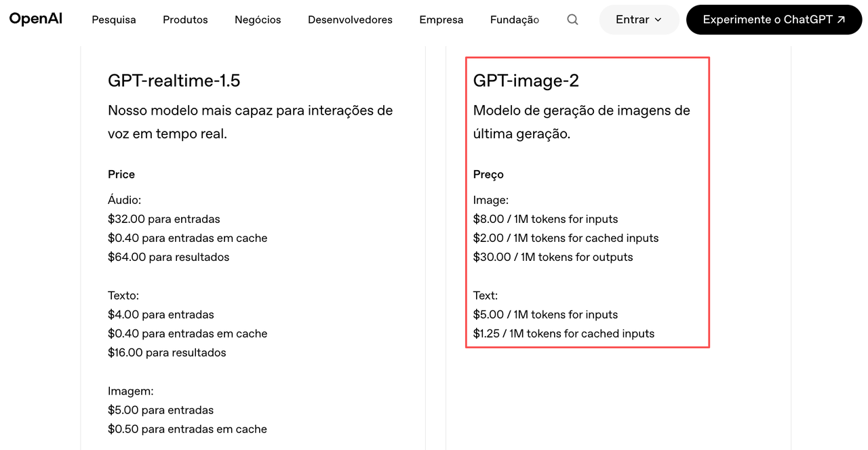Click $64.00 para resultados
The image size is (868, 450).
pos(169,257)
